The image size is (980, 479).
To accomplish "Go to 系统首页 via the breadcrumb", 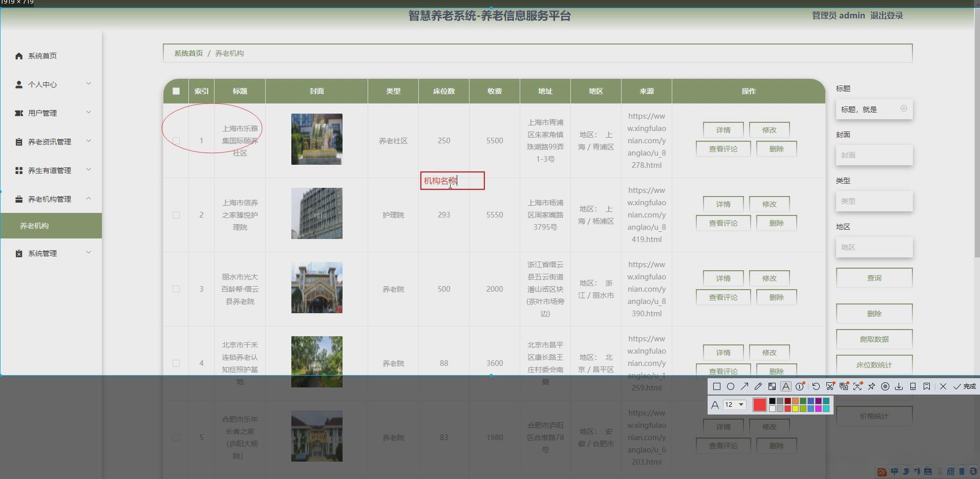I will pyautogui.click(x=188, y=53).
